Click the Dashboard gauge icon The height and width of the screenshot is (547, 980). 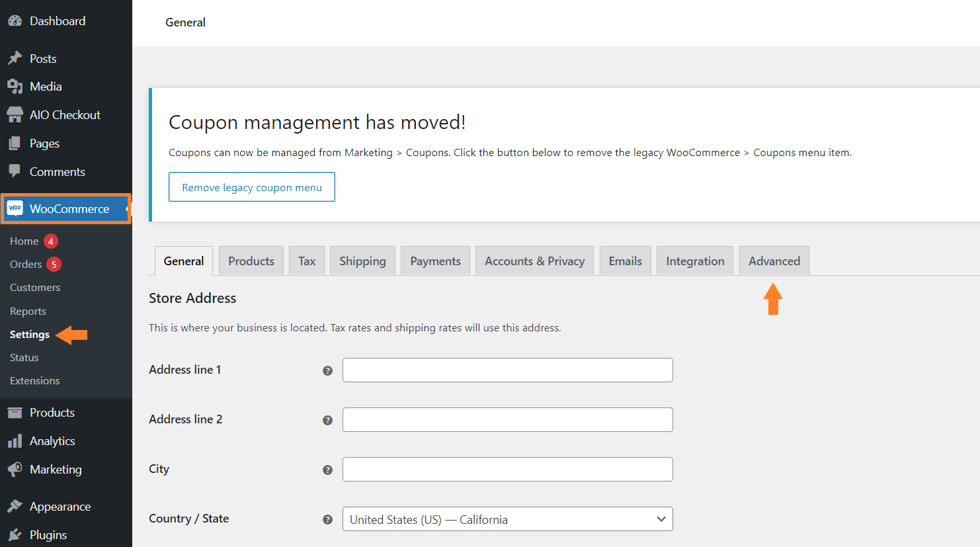15,21
